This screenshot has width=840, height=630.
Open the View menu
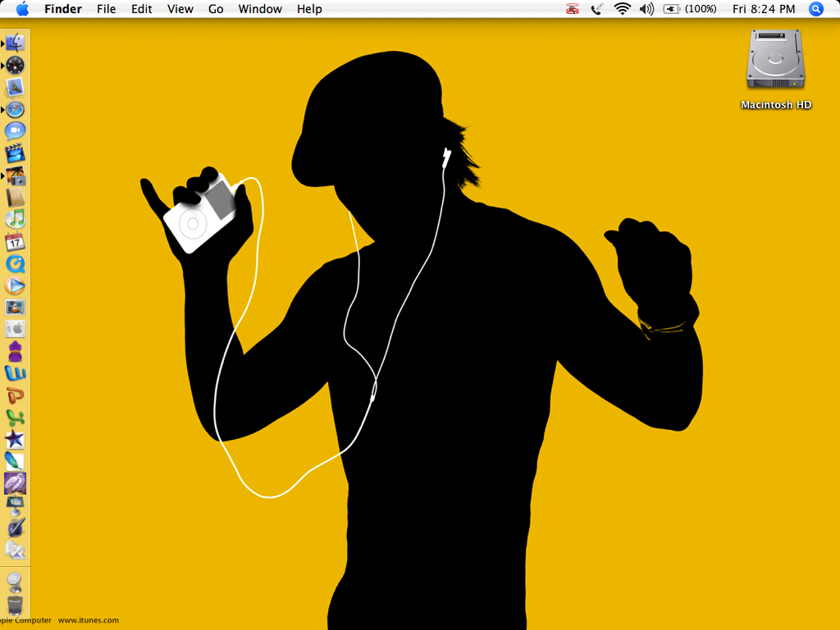tap(180, 9)
